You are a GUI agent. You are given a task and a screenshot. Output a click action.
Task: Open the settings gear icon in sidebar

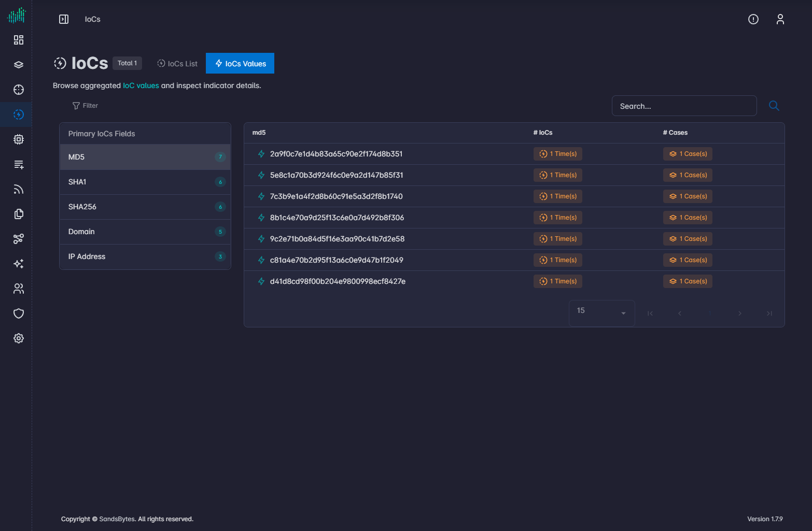click(x=19, y=338)
